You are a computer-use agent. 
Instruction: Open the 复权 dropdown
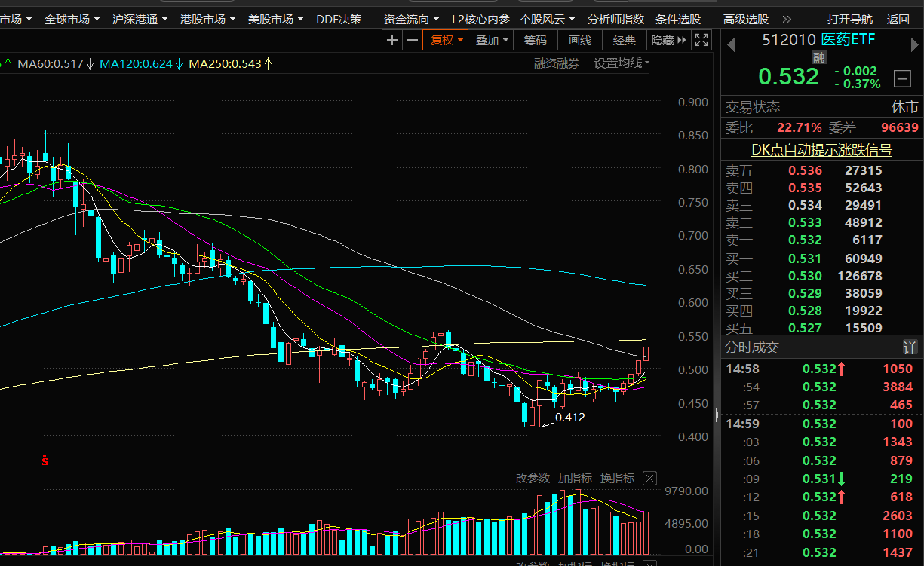pyautogui.click(x=447, y=41)
